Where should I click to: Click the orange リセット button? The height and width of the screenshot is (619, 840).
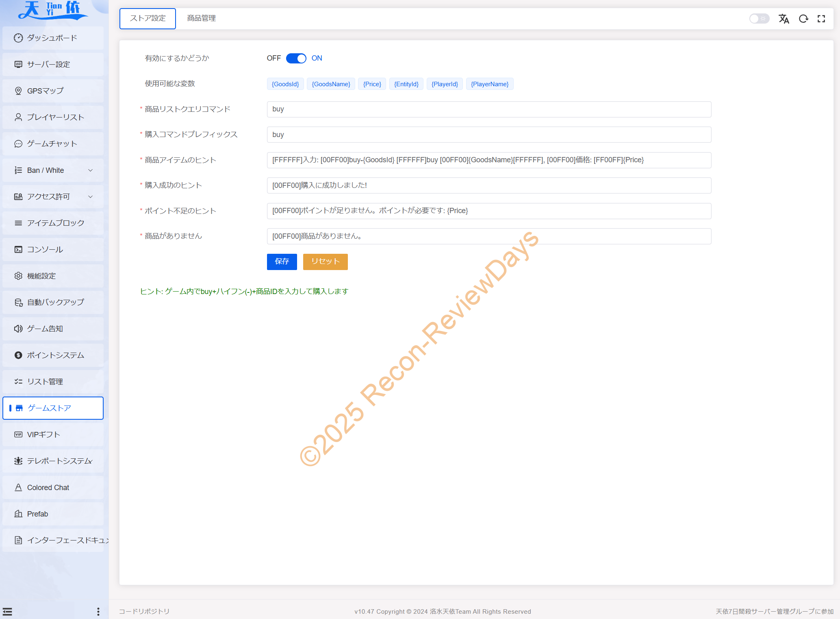(325, 262)
